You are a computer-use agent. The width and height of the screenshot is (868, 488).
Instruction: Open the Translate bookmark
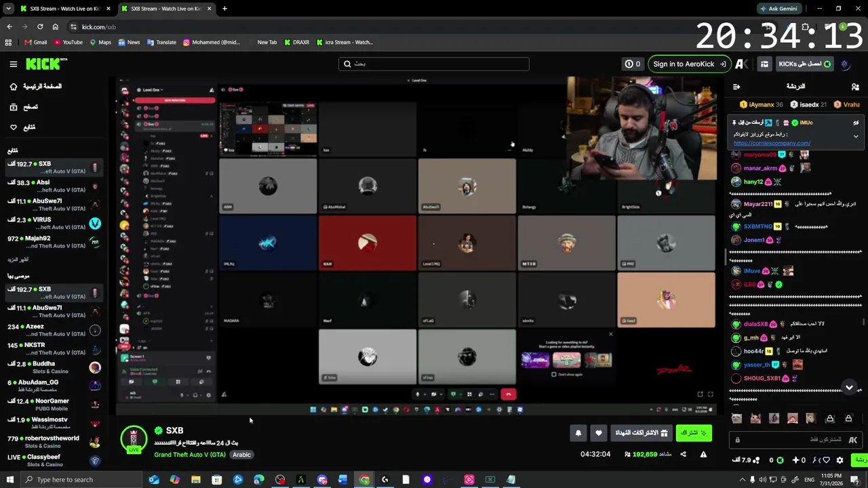click(x=161, y=42)
